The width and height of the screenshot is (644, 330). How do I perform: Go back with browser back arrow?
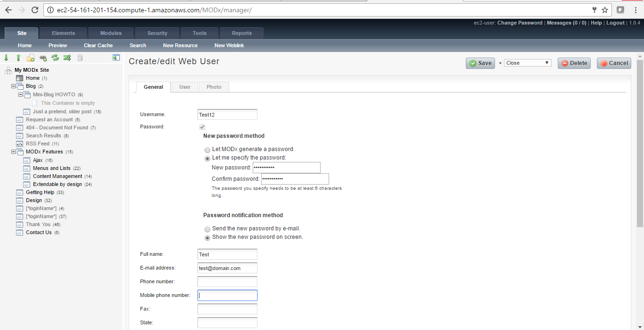click(8, 9)
